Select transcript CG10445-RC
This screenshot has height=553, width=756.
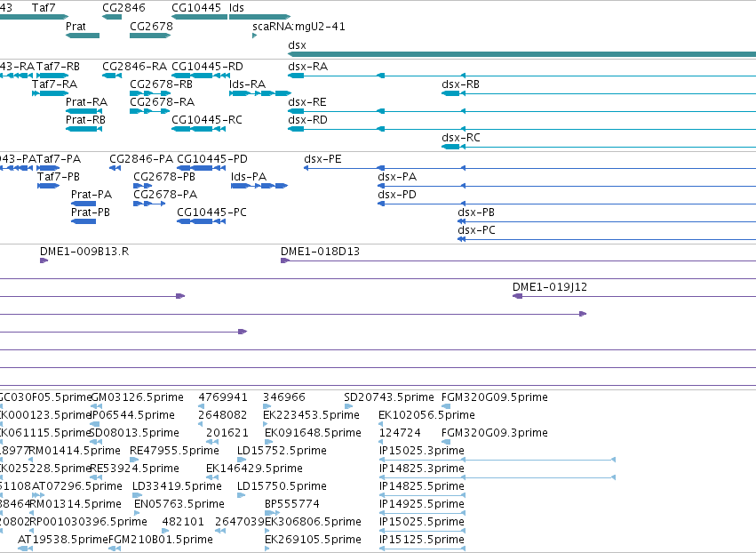pos(207,120)
